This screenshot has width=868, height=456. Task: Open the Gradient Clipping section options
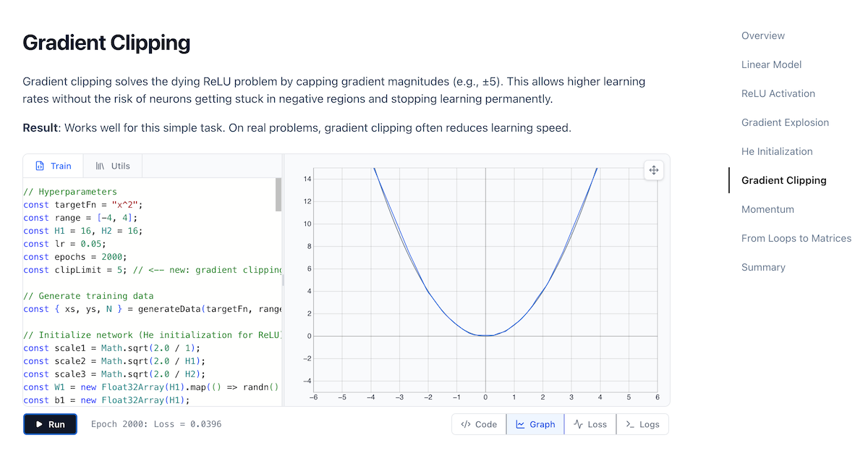pos(783,180)
